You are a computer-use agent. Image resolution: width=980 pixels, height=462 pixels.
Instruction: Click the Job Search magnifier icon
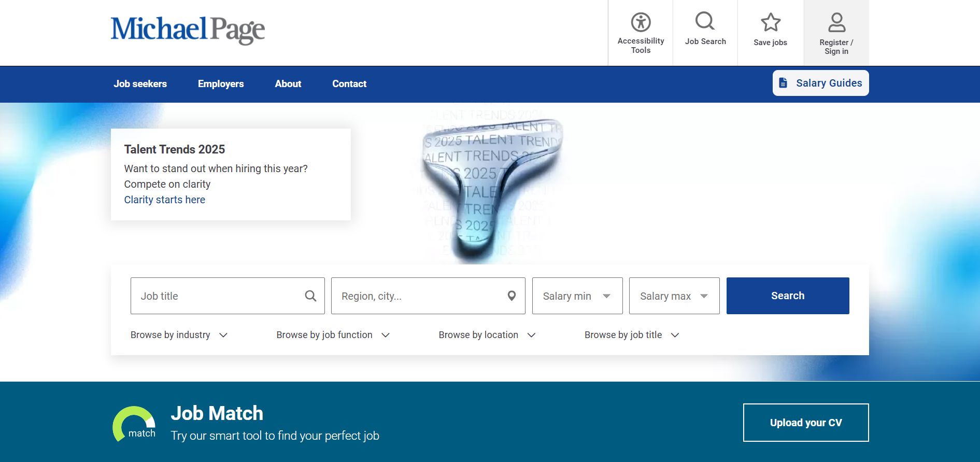tap(705, 21)
